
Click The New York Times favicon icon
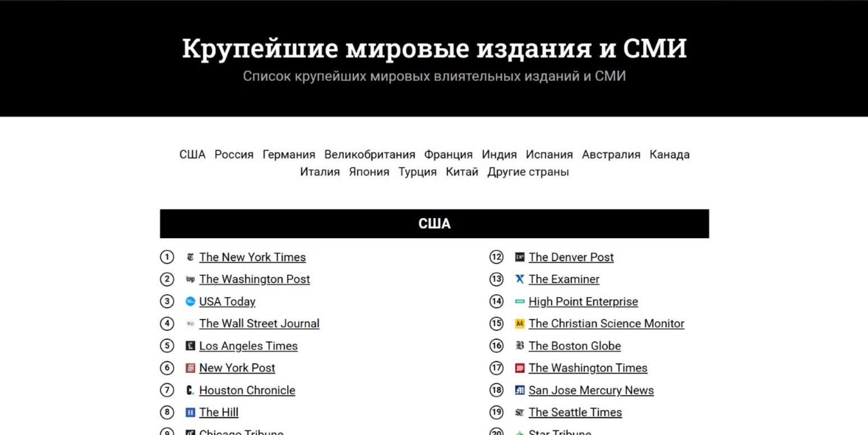pyautogui.click(x=190, y=257)
